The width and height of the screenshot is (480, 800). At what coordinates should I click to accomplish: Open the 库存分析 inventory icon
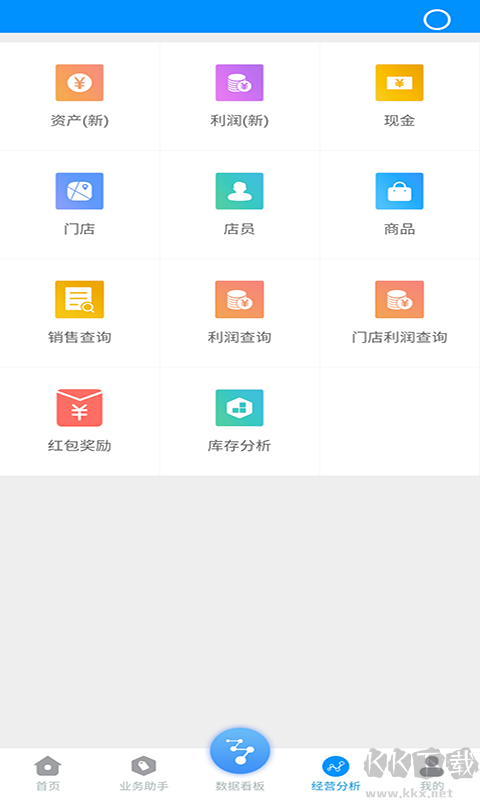point(239,408)
